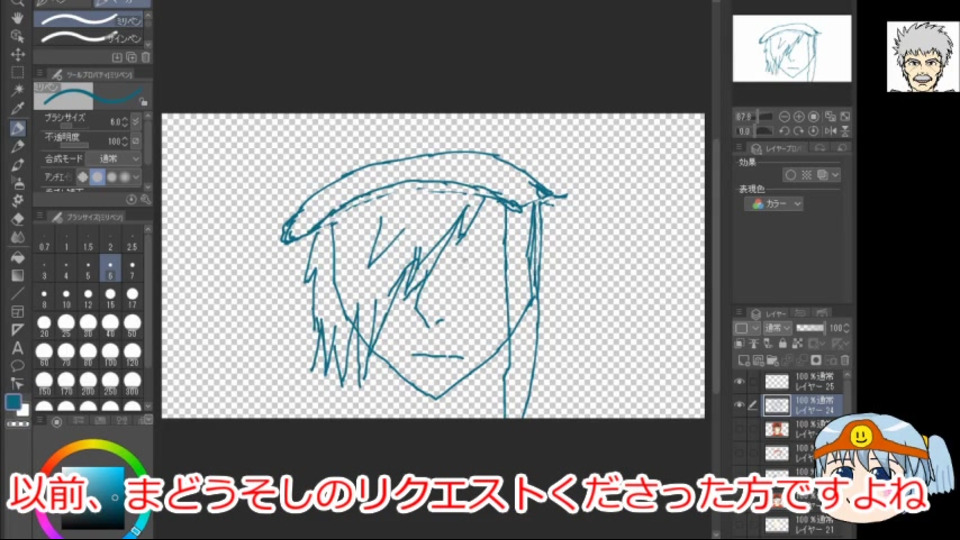Select the Fill bucket tool

tap(17, 257)
